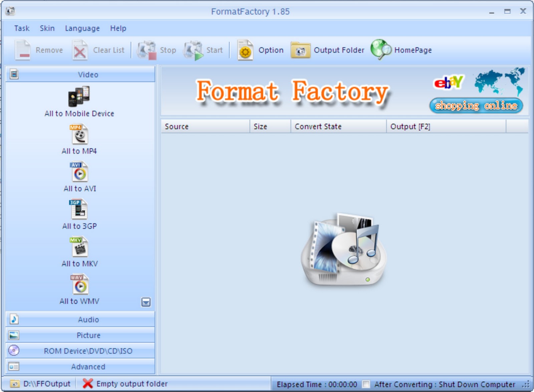Click the Option button label
The width and height of the screenshot is (534, 392).
coord(271,50)
